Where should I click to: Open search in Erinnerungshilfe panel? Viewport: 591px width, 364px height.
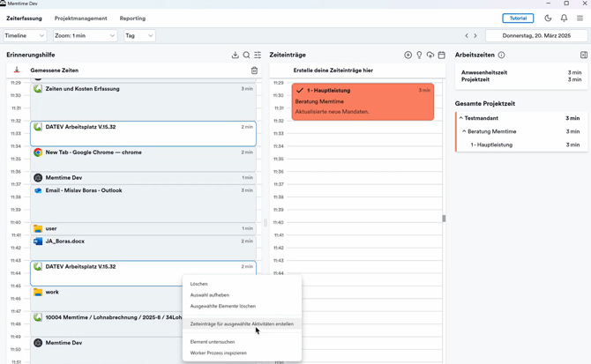247,56
